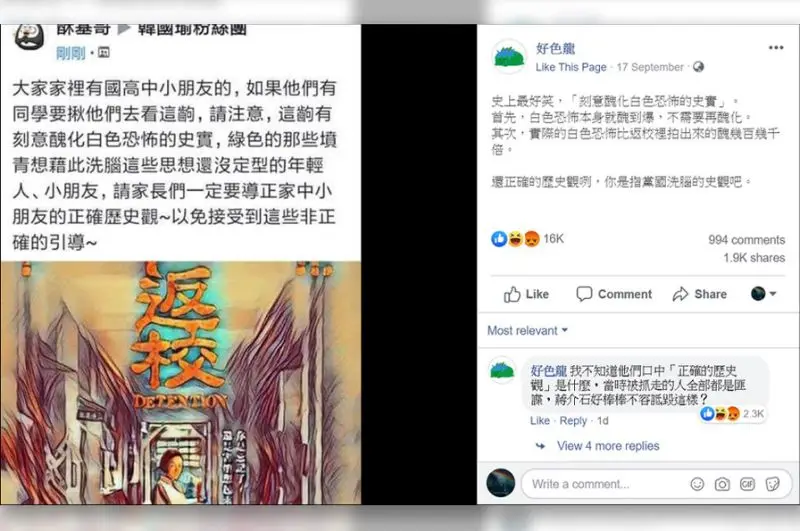Click the globe public-privacy icon
The width and height of the screenshot is (800, 531).
698,67
